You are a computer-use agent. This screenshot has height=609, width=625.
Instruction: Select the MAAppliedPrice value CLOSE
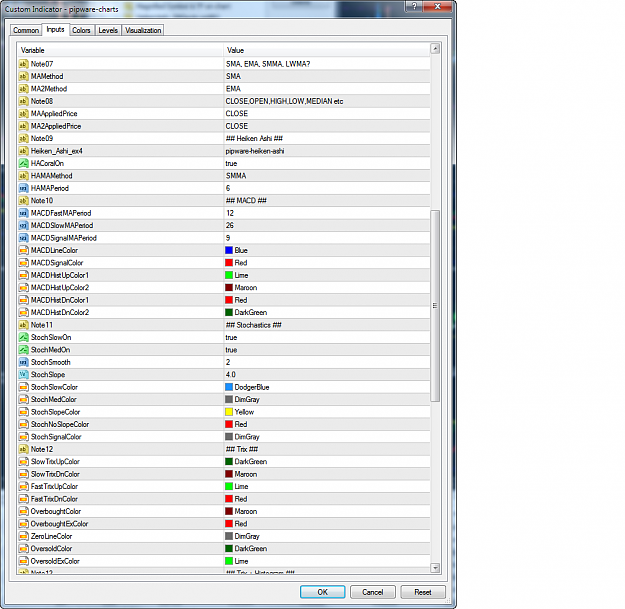tap(237, 114)
